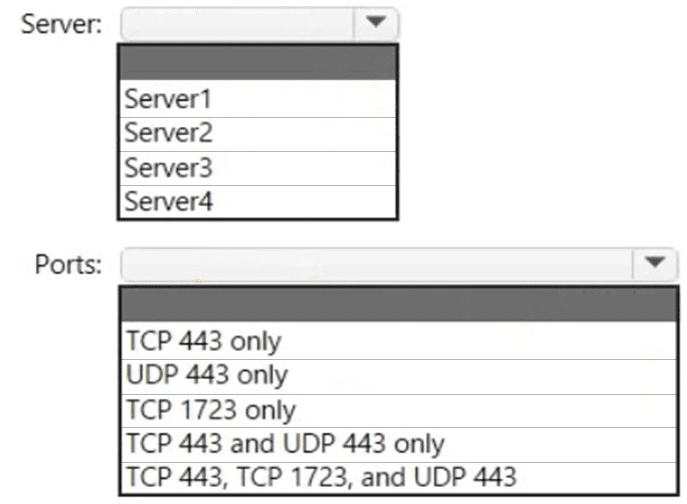Select Server1 from the list
This screenshot has height=504, width=687.
tap(258, 99)
